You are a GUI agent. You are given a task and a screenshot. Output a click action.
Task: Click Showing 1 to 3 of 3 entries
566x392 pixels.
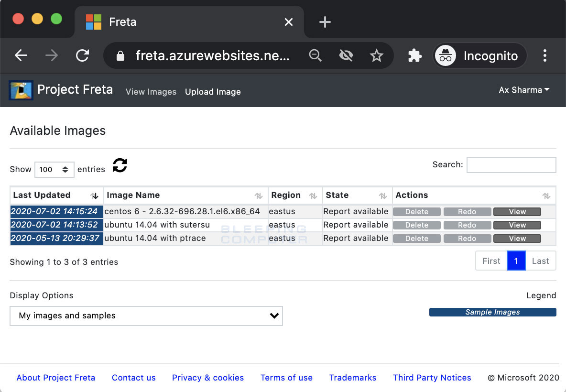(64, 262)
